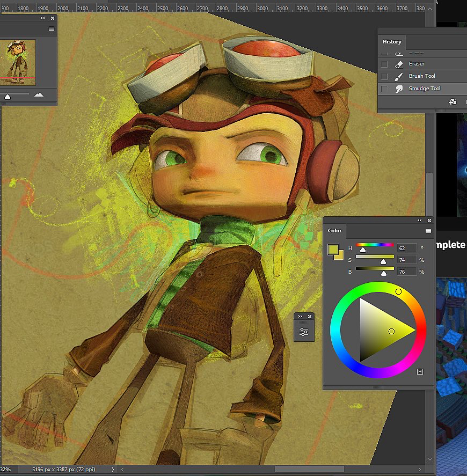The image size is (467, 476).
Task: Select the Color tab
Action: click(x=334, y=231)
